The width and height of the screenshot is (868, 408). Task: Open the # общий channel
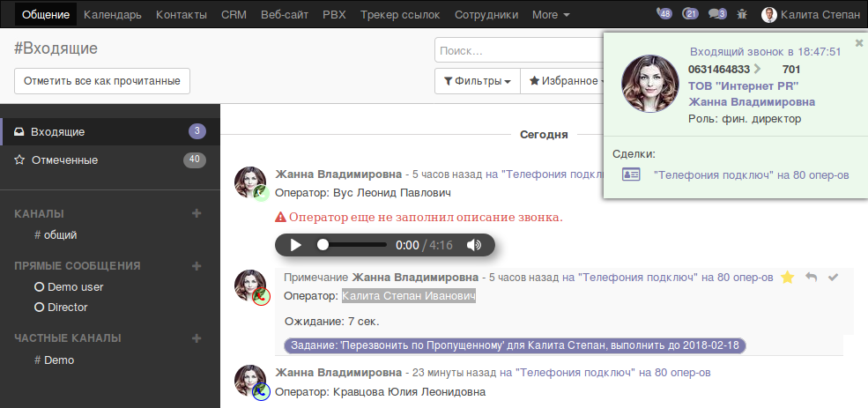tap(56, 234)
